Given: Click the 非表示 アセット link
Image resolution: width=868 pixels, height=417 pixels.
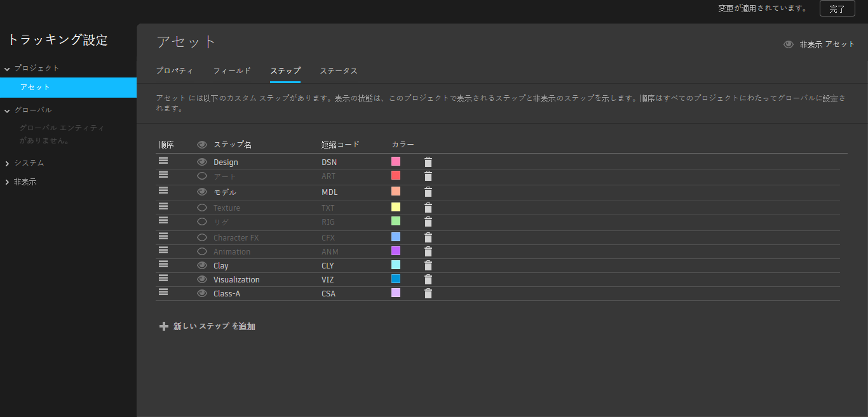Looking at the screenshot, I should [827, 44].
